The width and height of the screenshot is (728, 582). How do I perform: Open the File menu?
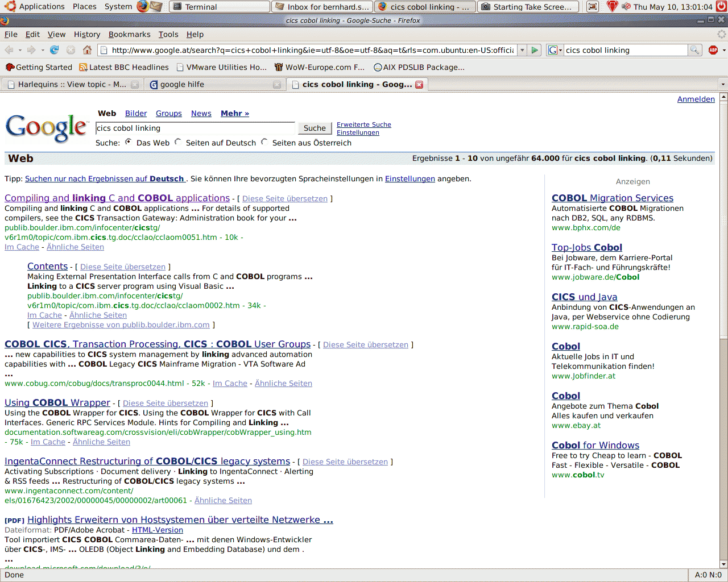point(11,34)
